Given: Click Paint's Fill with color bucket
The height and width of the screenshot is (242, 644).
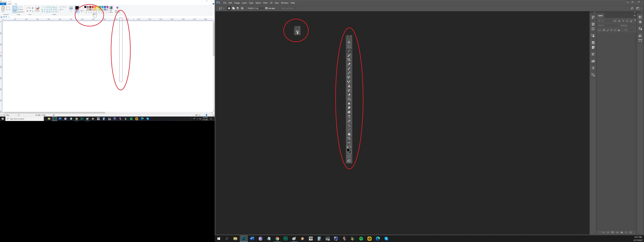Looking at the screenshot, I should click(x=30, y=8).
